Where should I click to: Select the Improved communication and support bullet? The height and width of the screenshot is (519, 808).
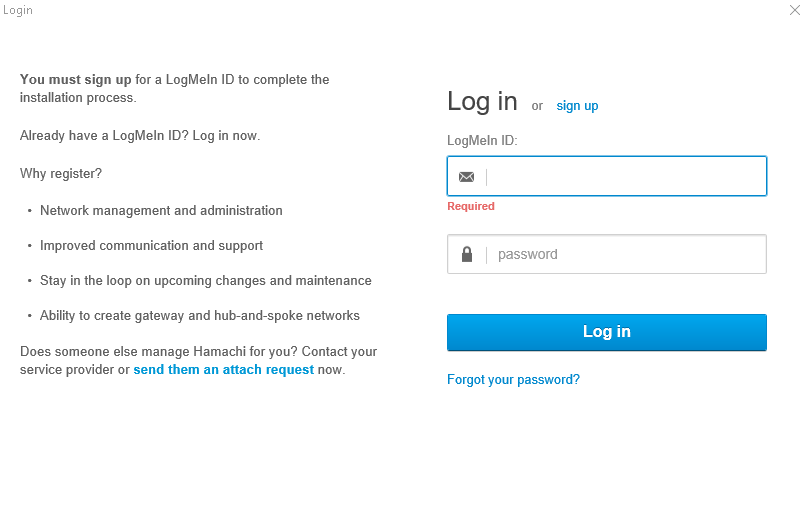[x=151, y=246]
